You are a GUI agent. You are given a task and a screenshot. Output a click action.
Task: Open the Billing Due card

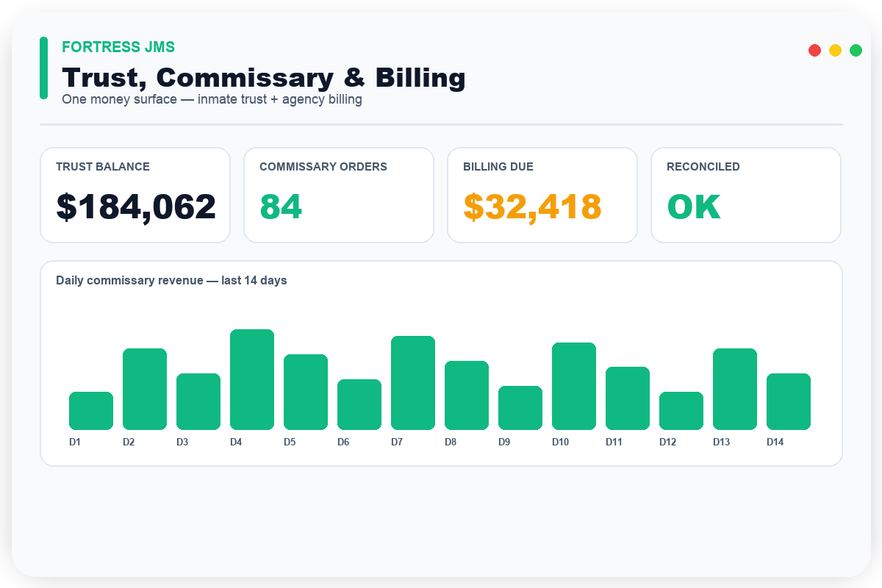coord(542,195)
